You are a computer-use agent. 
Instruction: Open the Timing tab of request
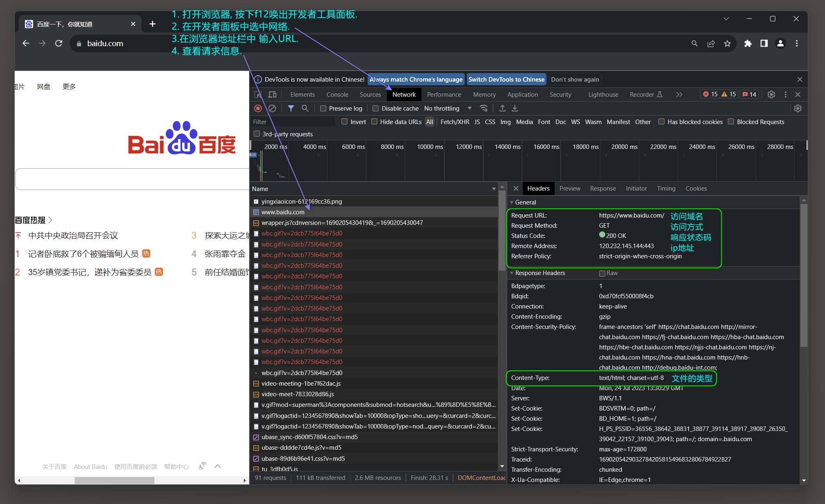(666, 189)
